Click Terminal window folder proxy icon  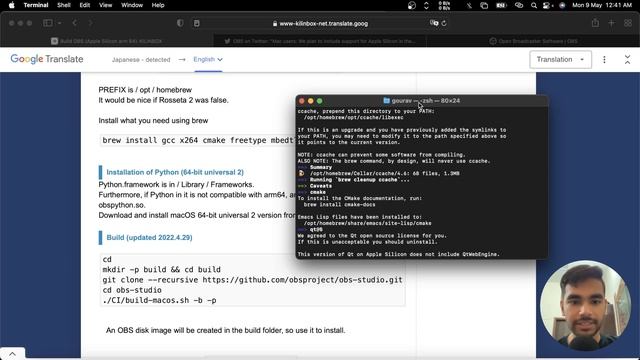(386, 101)
